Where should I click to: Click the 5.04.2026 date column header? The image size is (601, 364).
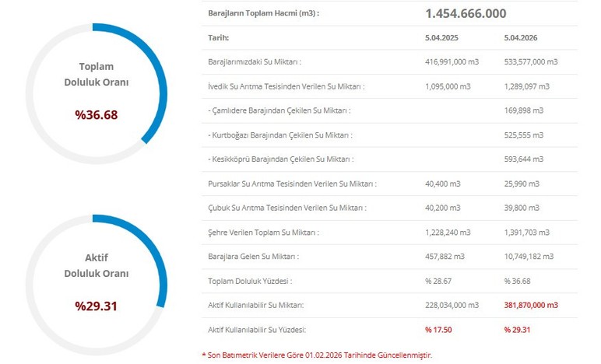tap(519, 37)
